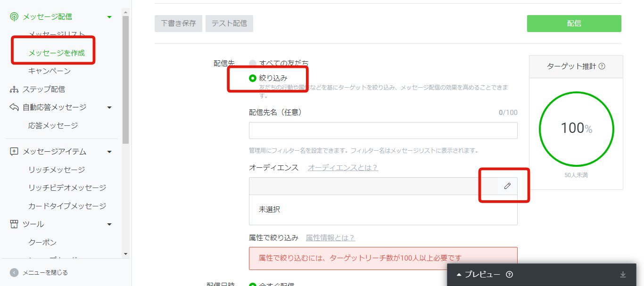Click the 100% target estimate circle
The image size is (644, 286).
click(576, 128)
